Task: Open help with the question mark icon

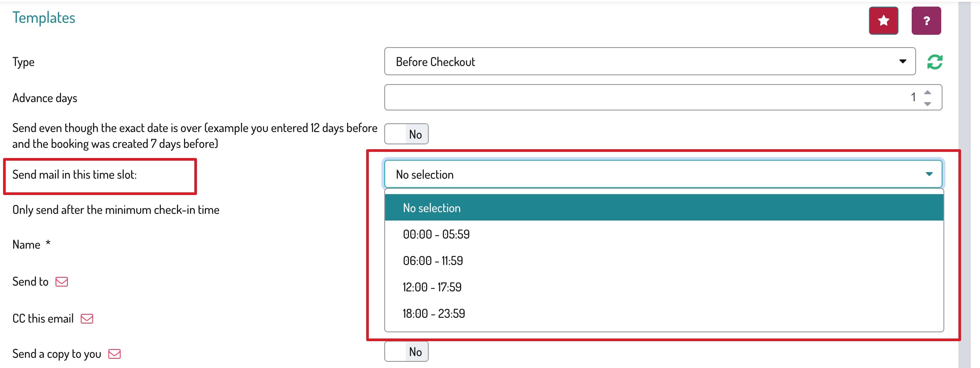Action: 926,21
